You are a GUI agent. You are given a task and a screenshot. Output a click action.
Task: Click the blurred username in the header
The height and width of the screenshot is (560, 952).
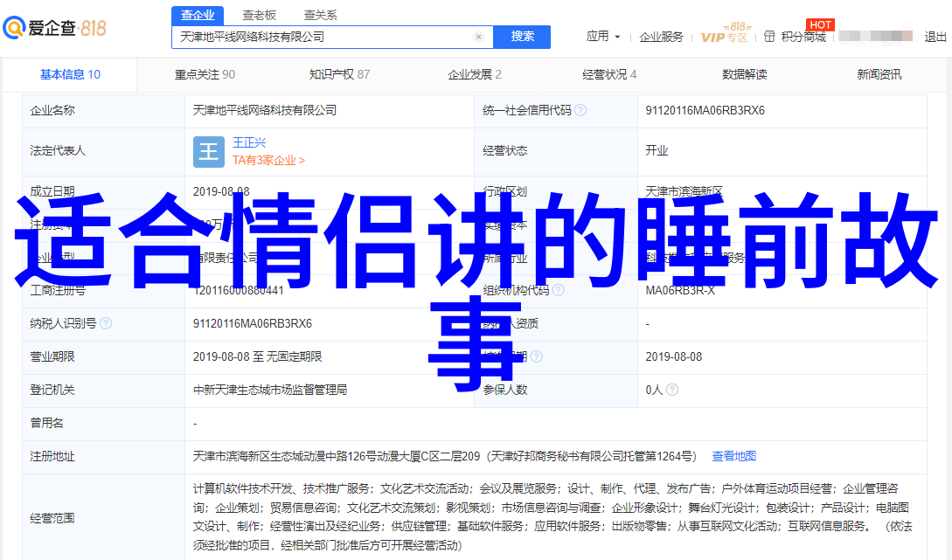coord(875,37)
